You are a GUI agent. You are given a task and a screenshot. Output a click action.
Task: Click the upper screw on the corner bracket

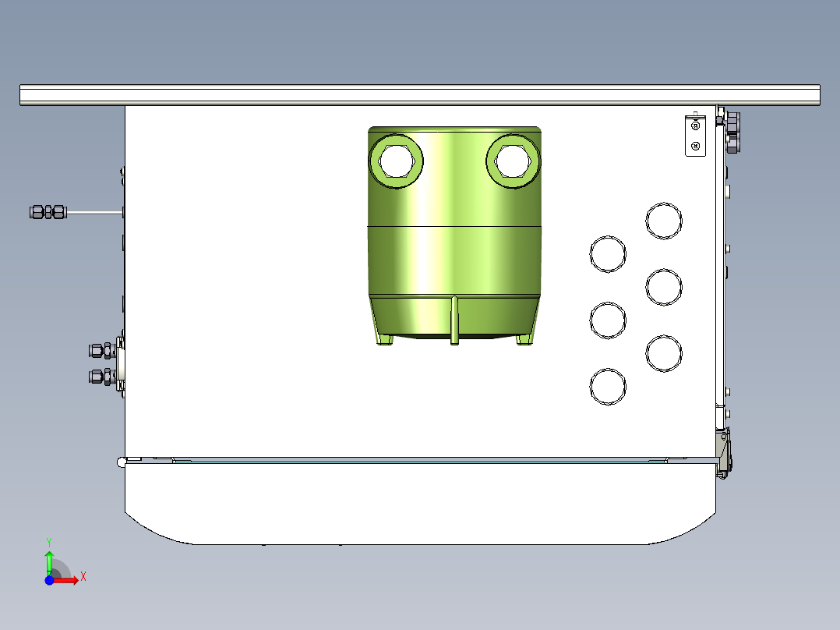pos(695,126)
